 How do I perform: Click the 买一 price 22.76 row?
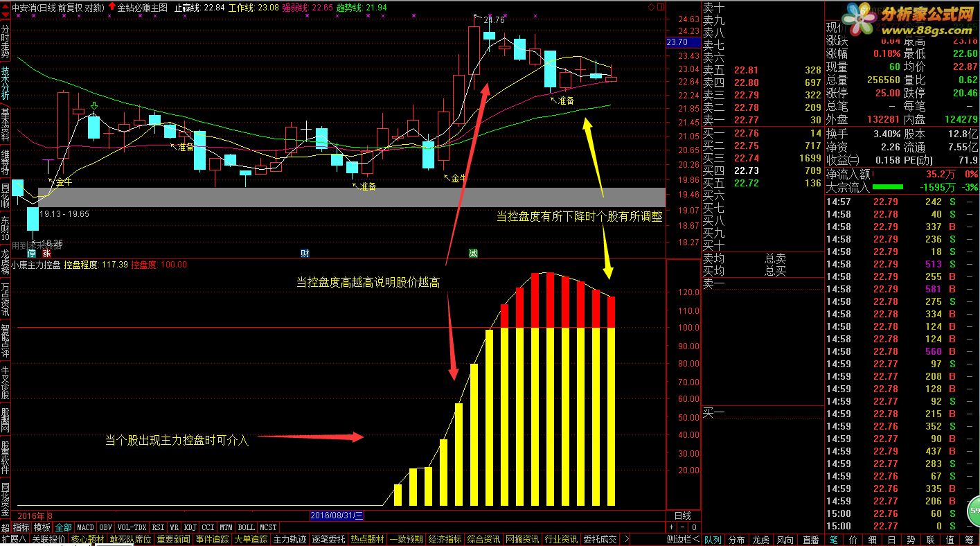click(x=763, y=133)
